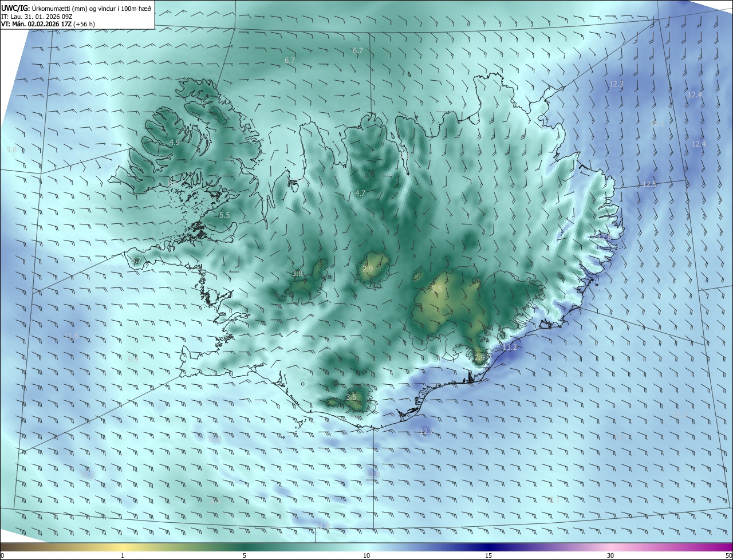Click the 11.6 value in the southwest sea
Viewport: 733px width, 560px height.
pyautogui.click(x=72, y=336)
